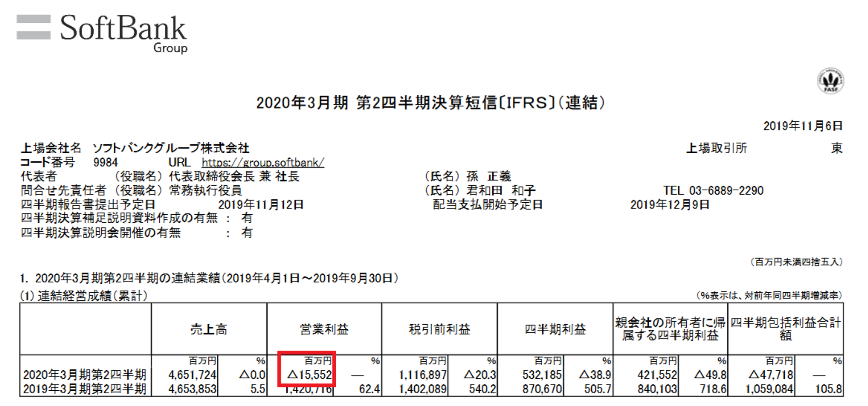
Task: Click the 代表者 label
Action: pyautogui.click(x=39, y=176)
